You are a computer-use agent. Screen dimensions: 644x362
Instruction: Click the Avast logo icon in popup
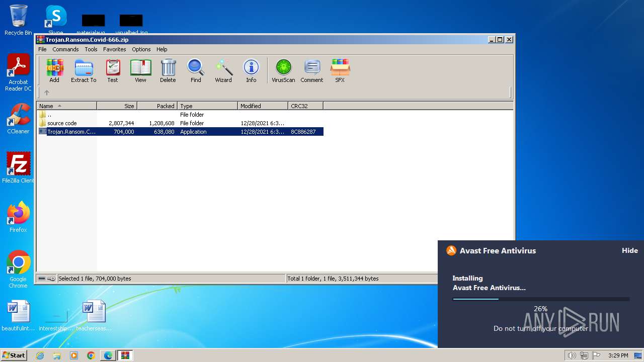(451, 250)
